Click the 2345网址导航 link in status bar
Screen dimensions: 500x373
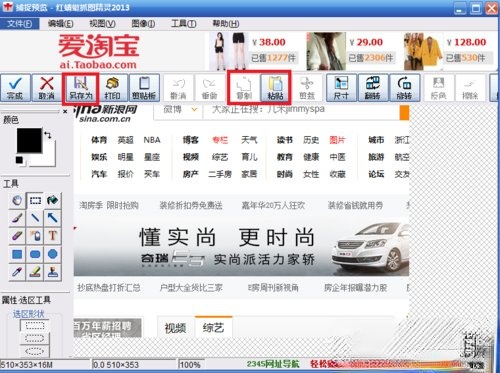(x=273, y=364)
